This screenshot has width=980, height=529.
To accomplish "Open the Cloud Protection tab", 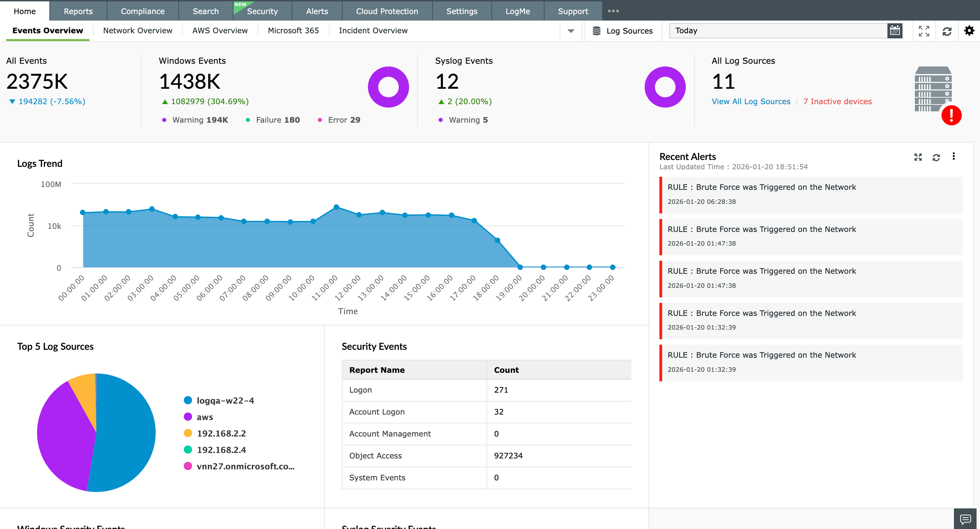I will click(x=387, y=11).
